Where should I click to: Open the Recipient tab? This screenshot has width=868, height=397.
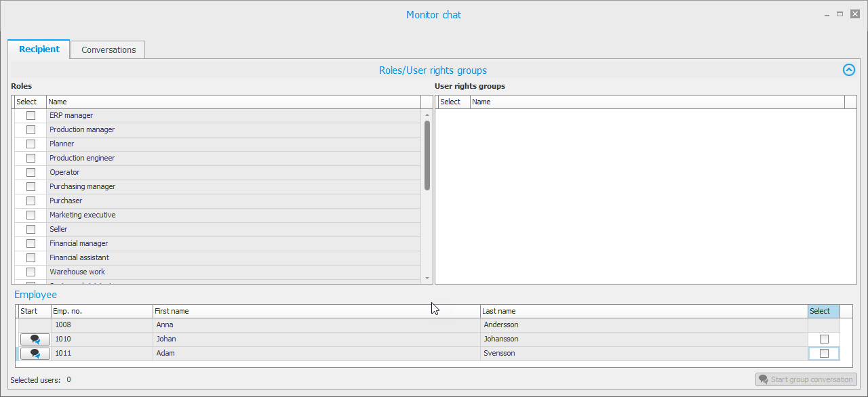(x=39, y=49)
